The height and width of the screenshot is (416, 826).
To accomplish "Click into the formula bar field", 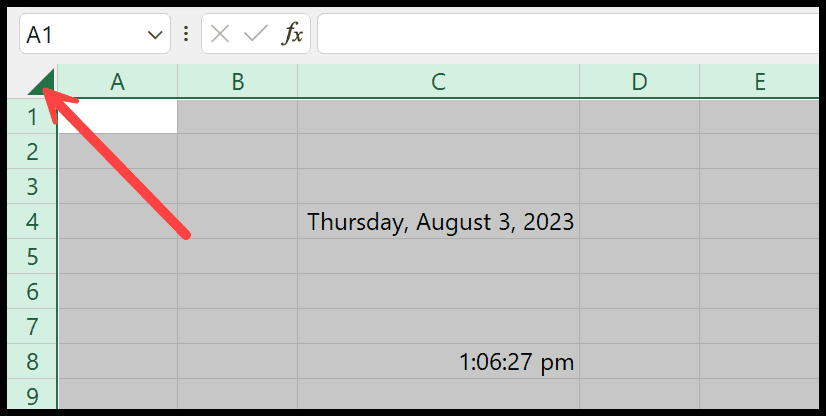I will [x=568, y=34].
